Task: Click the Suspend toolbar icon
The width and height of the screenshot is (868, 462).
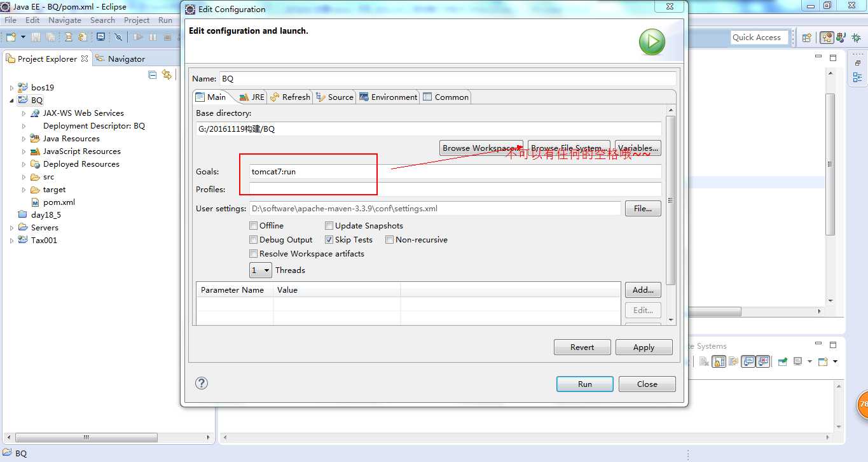Action: pyautogui.click(x=153, y=38)
